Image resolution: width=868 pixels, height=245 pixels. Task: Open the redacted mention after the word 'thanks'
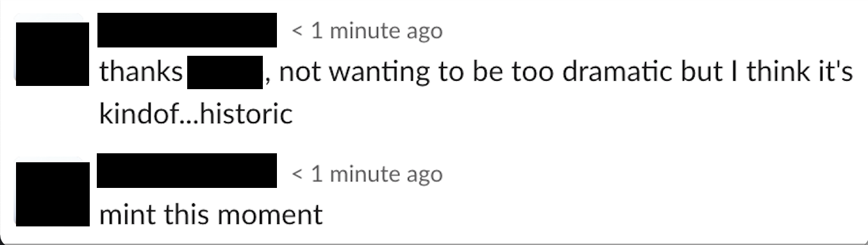(x=225, y=72)
